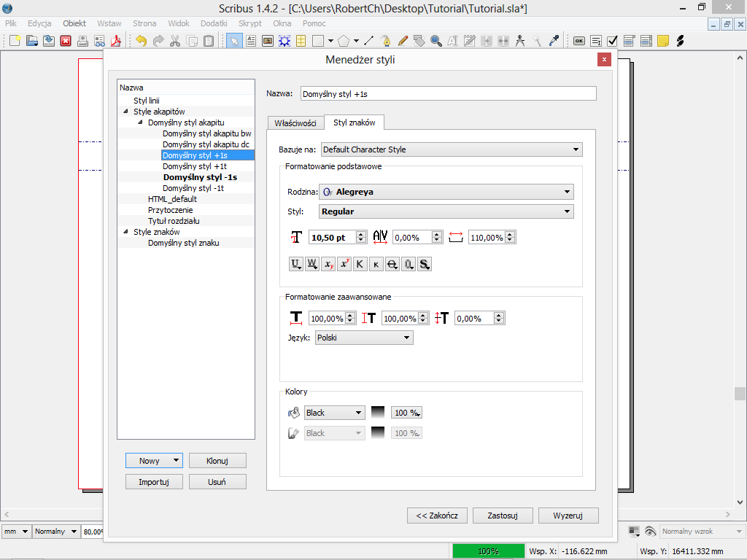The width and height of the screenshot is (747, 560).
Task: Toggle the Superscript formatting button
Action: pyautogui.click(x=344, y=264)
